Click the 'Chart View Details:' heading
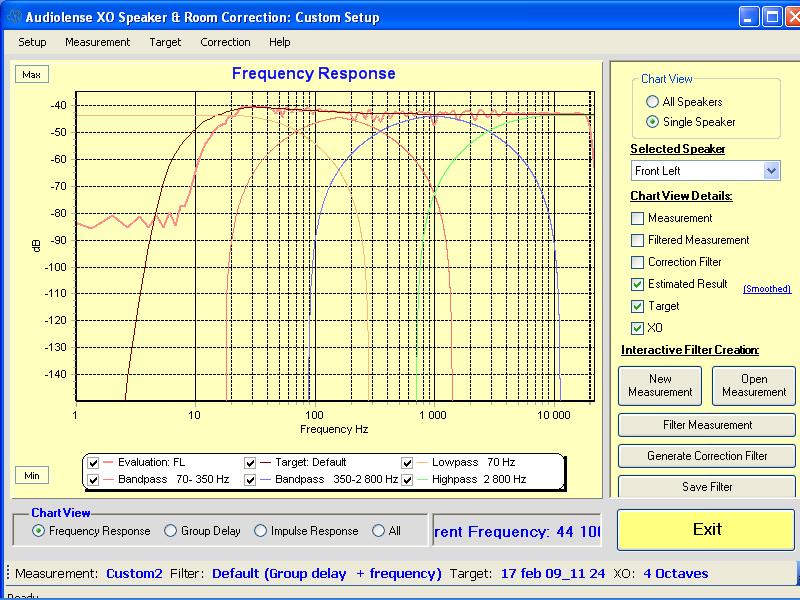The height and width of the screenshot is (600, 800). pos(682,196)
